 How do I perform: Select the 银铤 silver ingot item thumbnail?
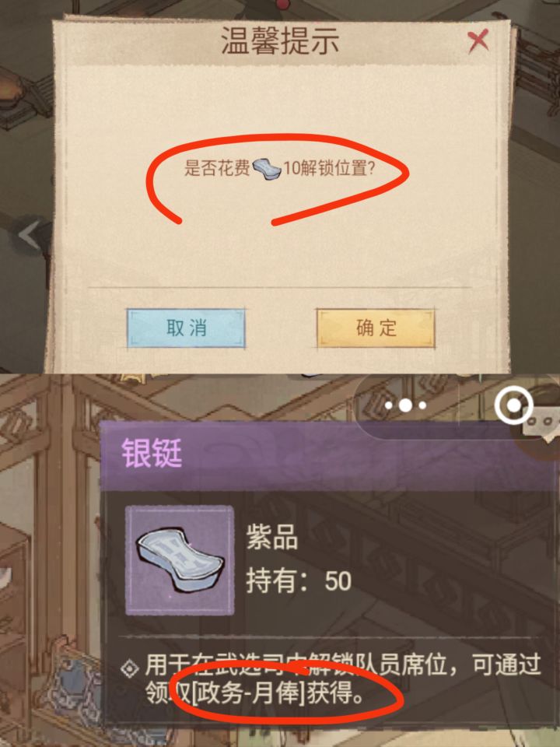pyautogui.click(x=180, y=560)
